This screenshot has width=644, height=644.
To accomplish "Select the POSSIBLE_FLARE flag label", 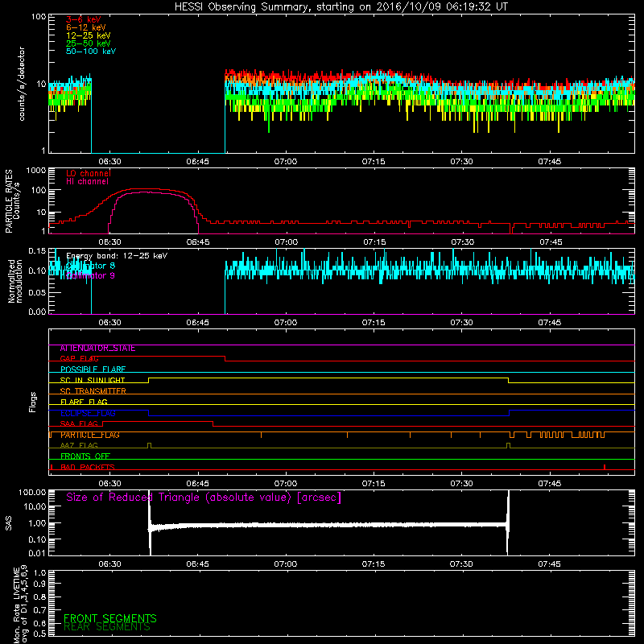I will point(93,369).
